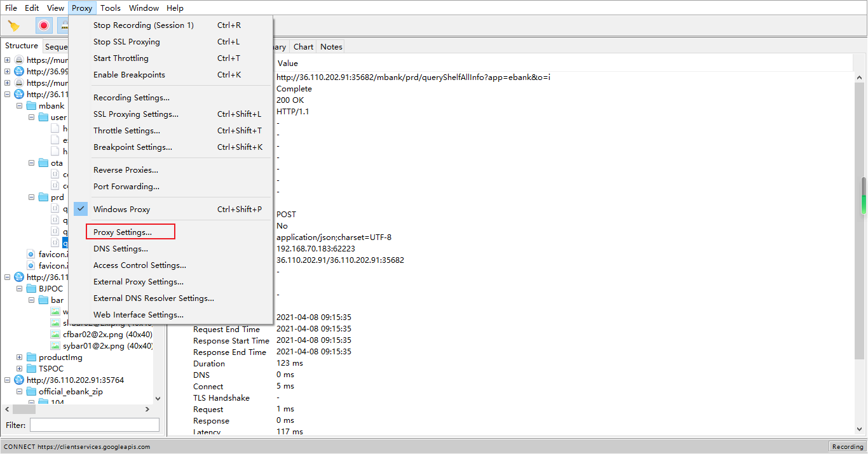Click the tree's horizontal scrollbar thumb

click(23, 410)
